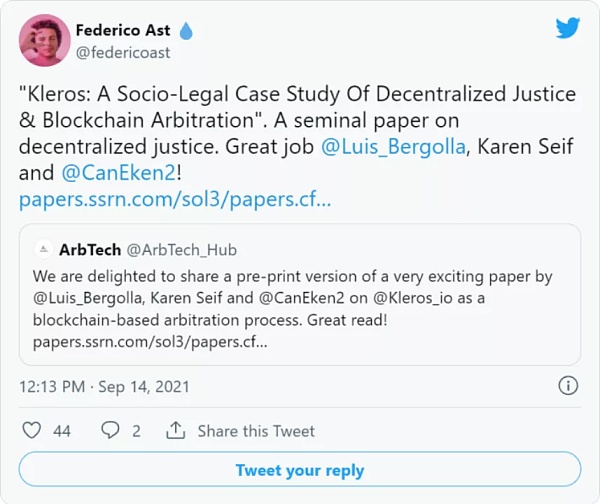Click the tweet timestamp 12:13 PM Sep 14, 2021
Image resolution: width=600 pixels, height=504 pixels.
(104, 386)
